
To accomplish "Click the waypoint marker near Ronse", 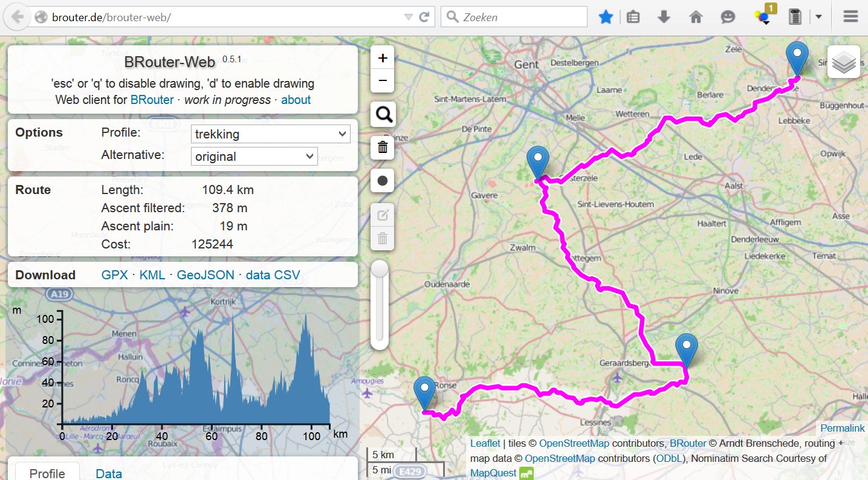I will click(x=424, y=393).
